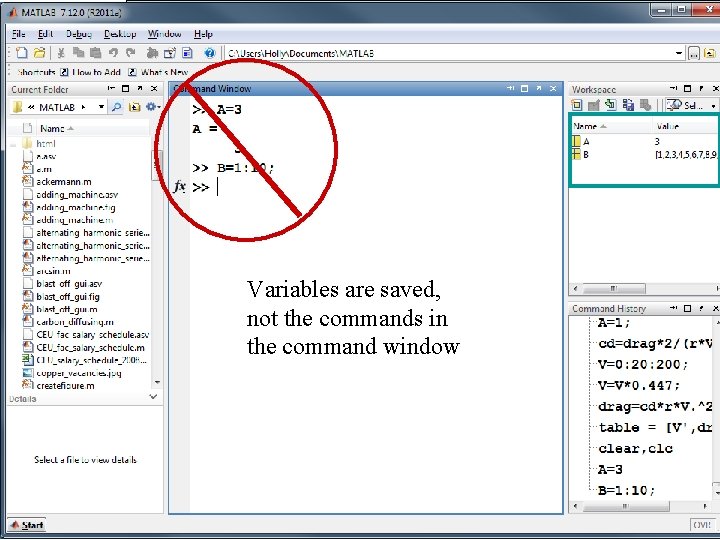Maximize the Current Folder panel
This screenshot has height=540, width=720.
125,89
